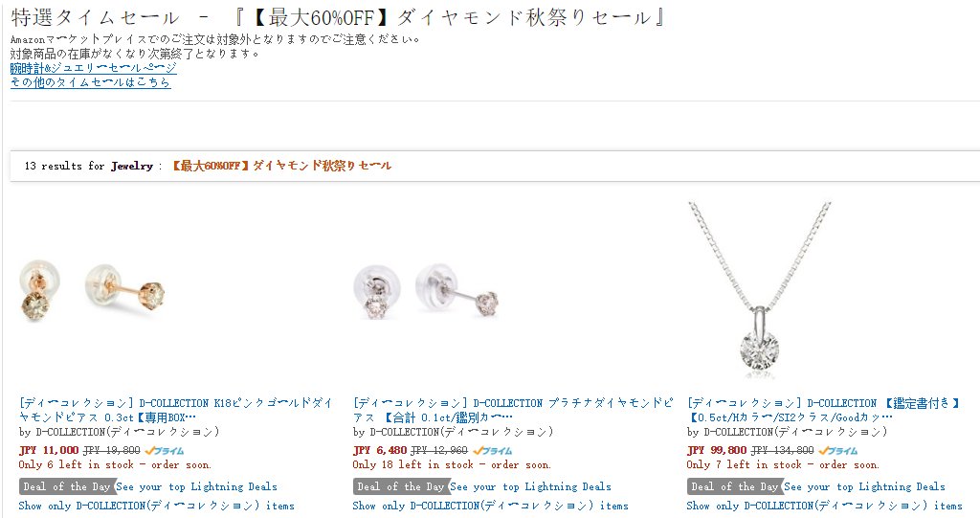Click the platinum diamond earrings thumbnail

point(426,291)
